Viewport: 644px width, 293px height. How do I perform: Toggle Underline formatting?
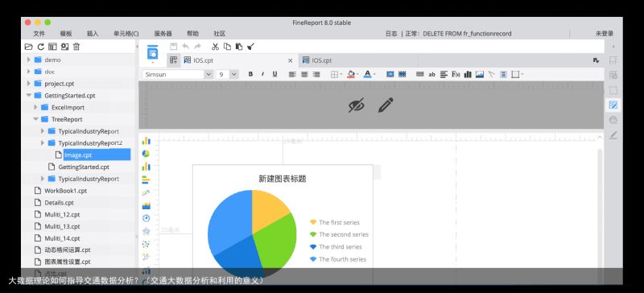275,74
